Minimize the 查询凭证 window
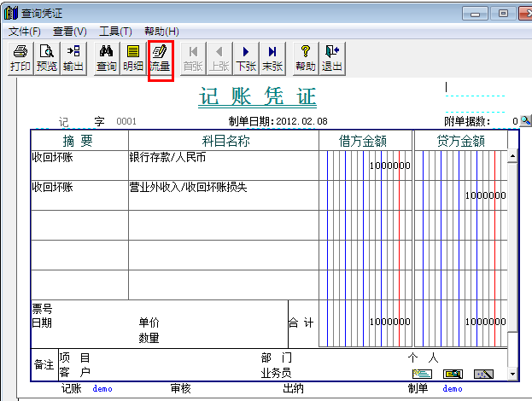This screenshot has width=532, height=401. click(475, 14)
